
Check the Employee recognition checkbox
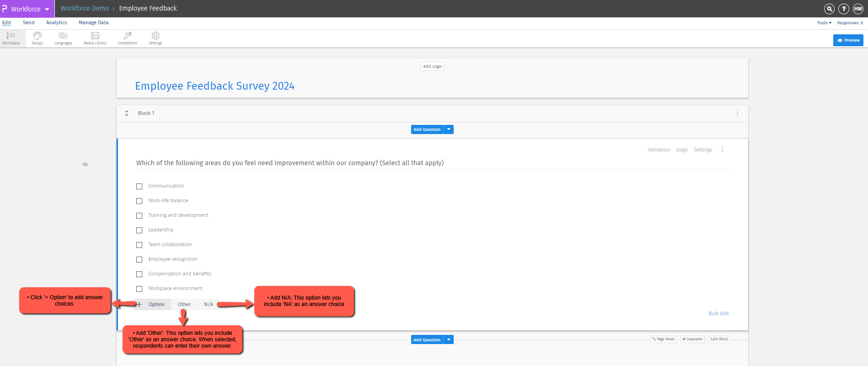click(139, 259)
